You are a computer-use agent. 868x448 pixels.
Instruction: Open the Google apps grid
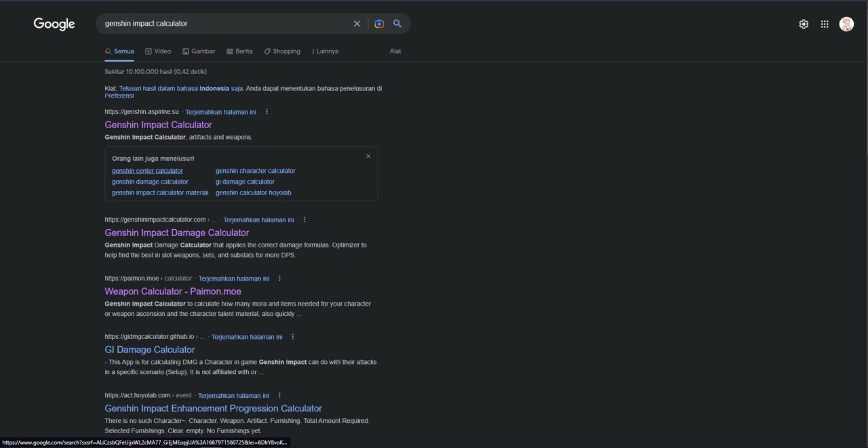coord(825,23)
